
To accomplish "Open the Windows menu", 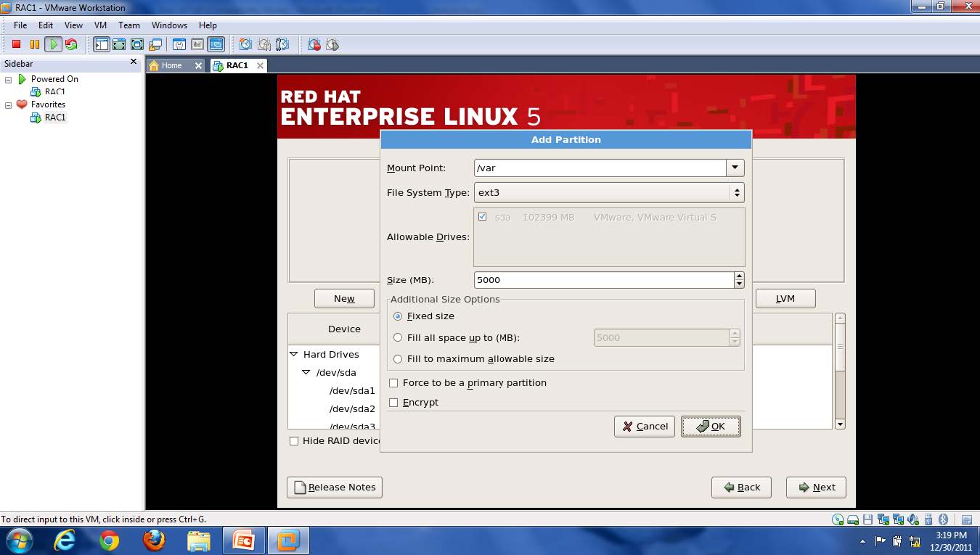I will click(x=170, y=25).
